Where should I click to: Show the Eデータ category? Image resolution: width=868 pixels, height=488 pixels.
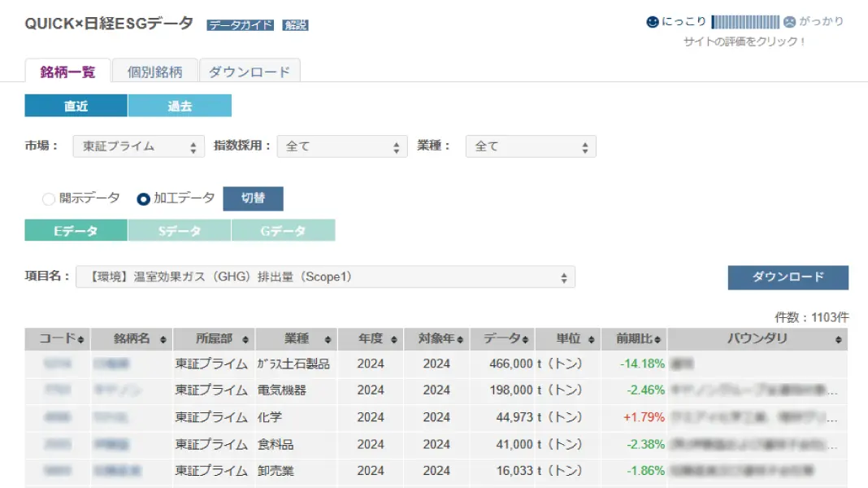(76, 230)
